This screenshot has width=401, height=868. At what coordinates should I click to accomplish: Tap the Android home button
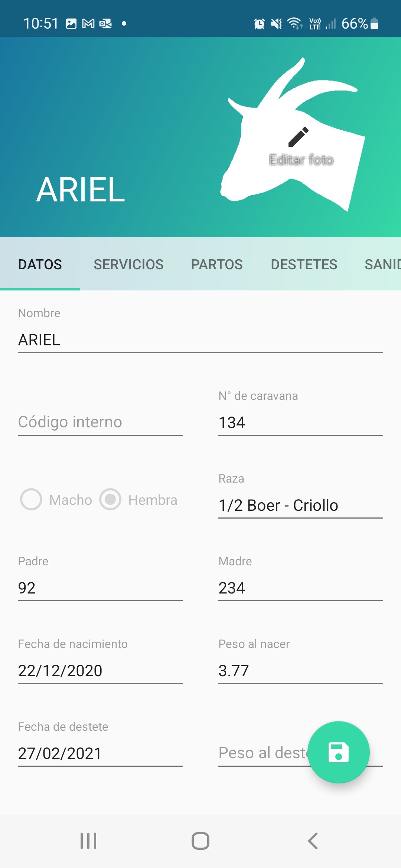coord(200,841)
